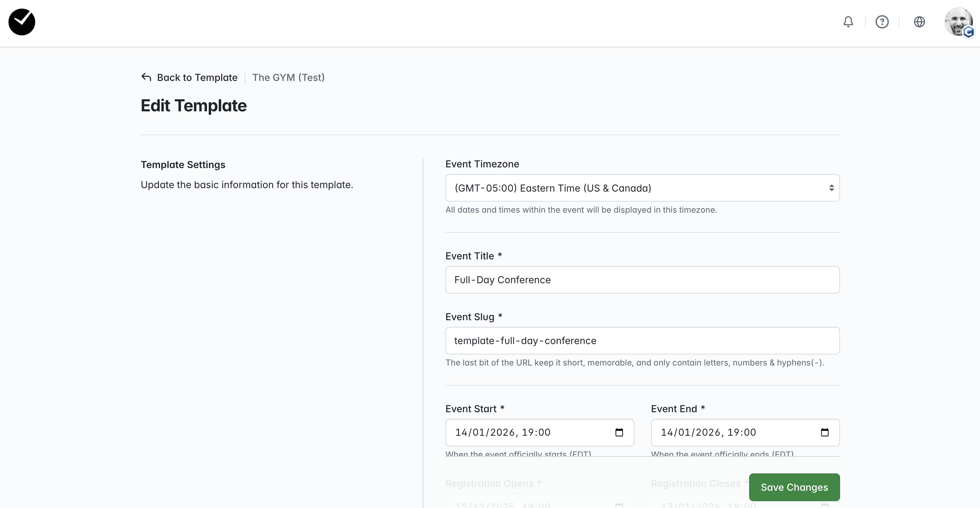Click 'Update the basic information' description text
Image resolution: width=980 pixels, height=508 pixels.
pyautogui.click(x=247, y=185)
